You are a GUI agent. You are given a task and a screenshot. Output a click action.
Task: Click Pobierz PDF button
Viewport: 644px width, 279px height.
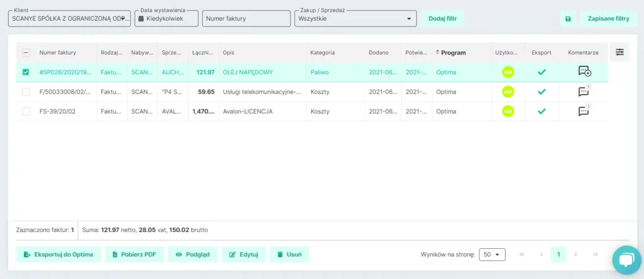tap(135, 254)
